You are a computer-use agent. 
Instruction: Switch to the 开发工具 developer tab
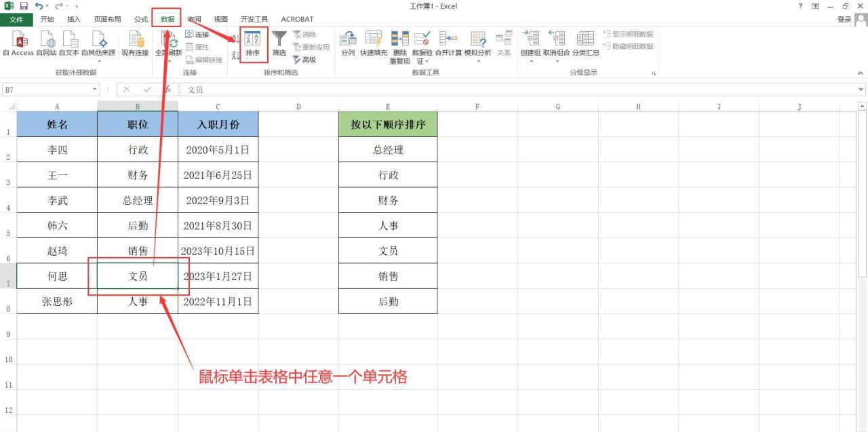254,19
